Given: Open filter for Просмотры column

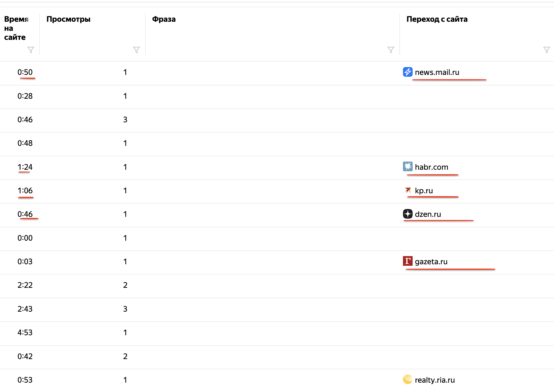Looking at the screenshot, I should (x=137, y=50).
